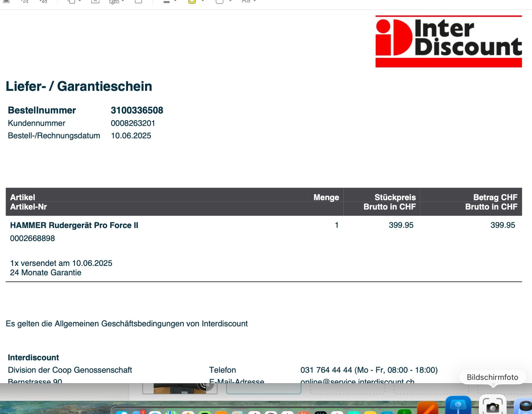Click the Bestellnummer label
The image size is (532, 414).
pos(42,110)
